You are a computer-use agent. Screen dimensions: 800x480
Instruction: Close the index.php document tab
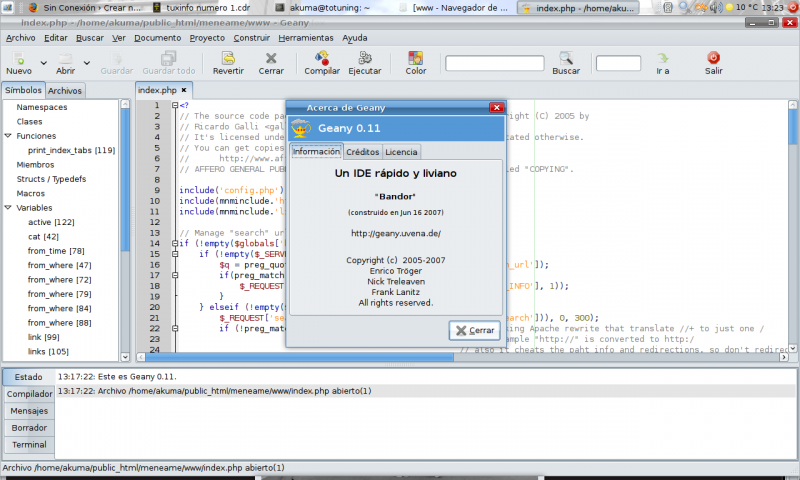(184, 90)
